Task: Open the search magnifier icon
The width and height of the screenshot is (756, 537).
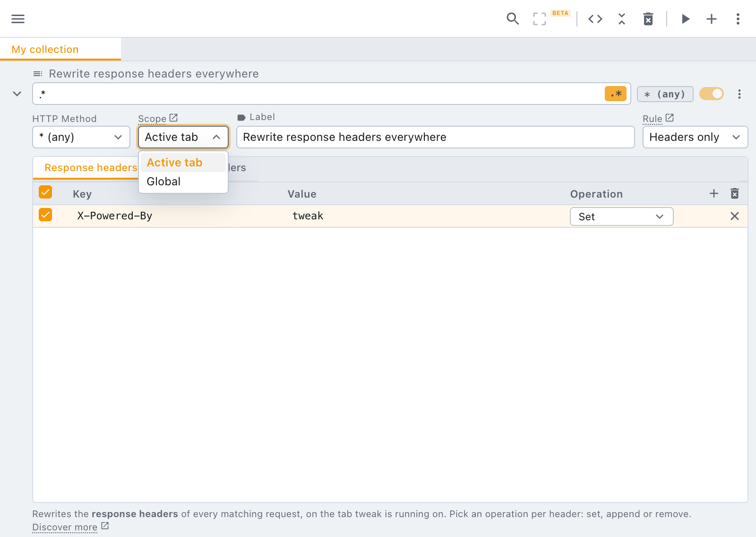Action: (x=513, y=19)
